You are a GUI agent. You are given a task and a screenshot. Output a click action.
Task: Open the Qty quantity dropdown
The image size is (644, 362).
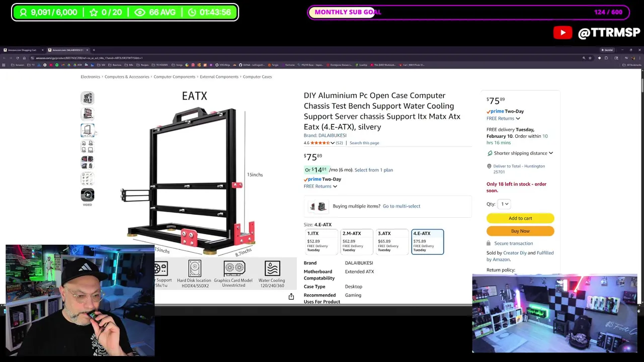[x=505, y=204]
